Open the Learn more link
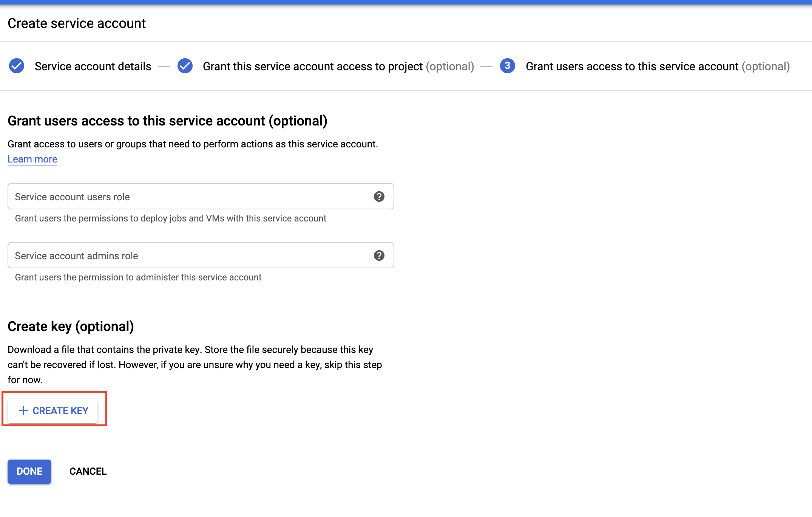 pyautogui.click(x=32, y=159)
